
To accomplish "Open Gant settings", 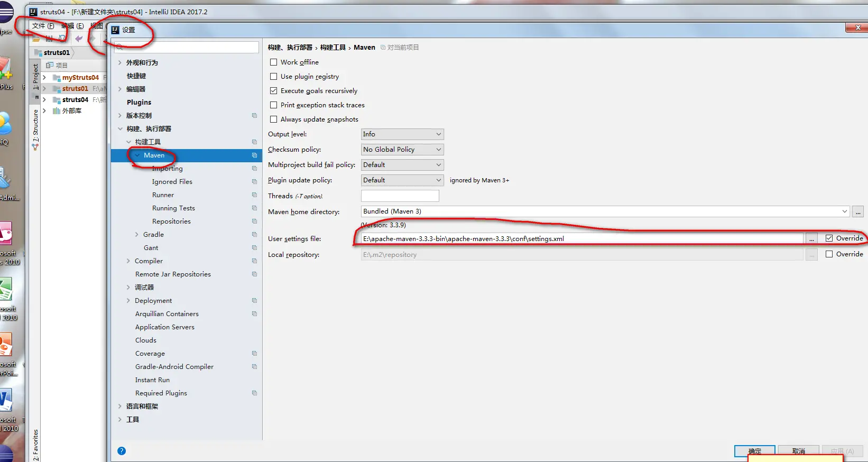I will (151, 247).
